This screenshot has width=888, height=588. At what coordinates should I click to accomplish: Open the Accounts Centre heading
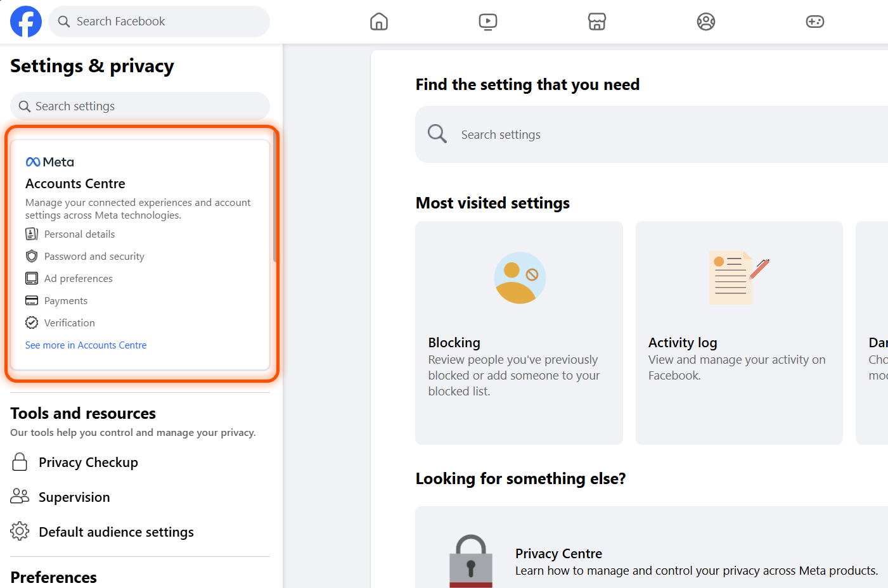point(75,184)
